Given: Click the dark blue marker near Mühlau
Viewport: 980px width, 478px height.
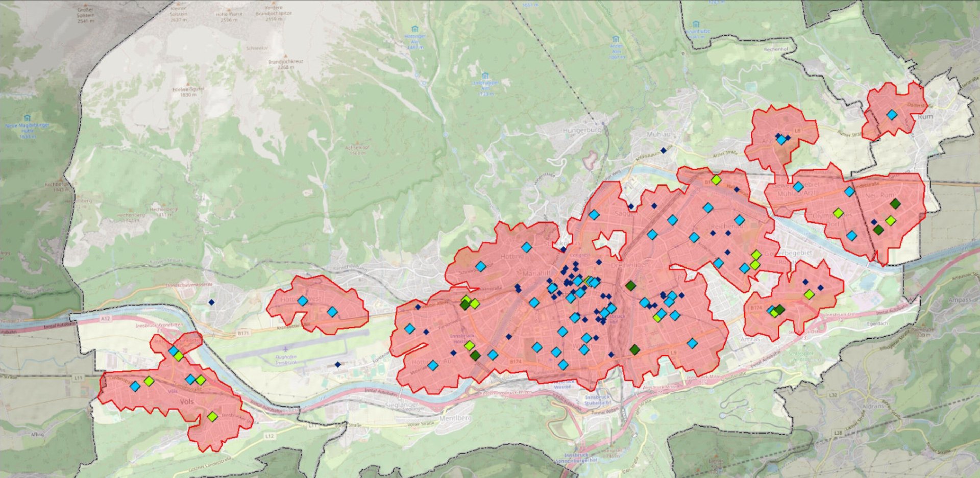Looking at the screenshot, I should coord(664,150).
